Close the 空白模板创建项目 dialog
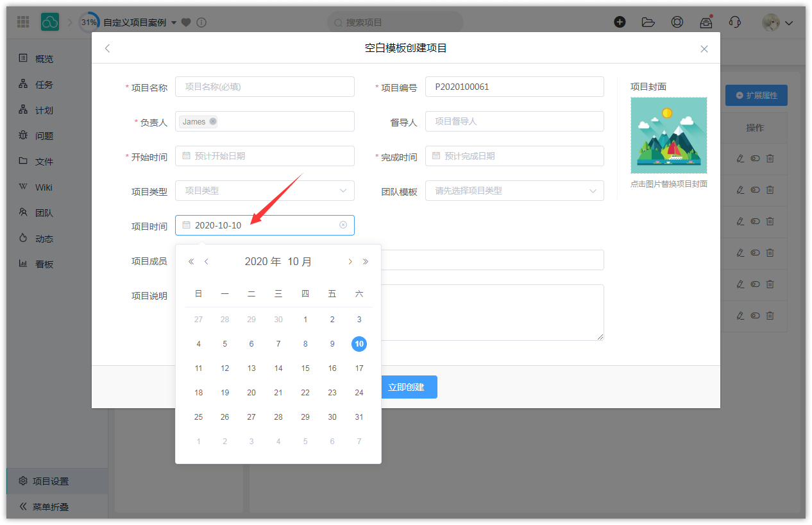 [704, 49]
